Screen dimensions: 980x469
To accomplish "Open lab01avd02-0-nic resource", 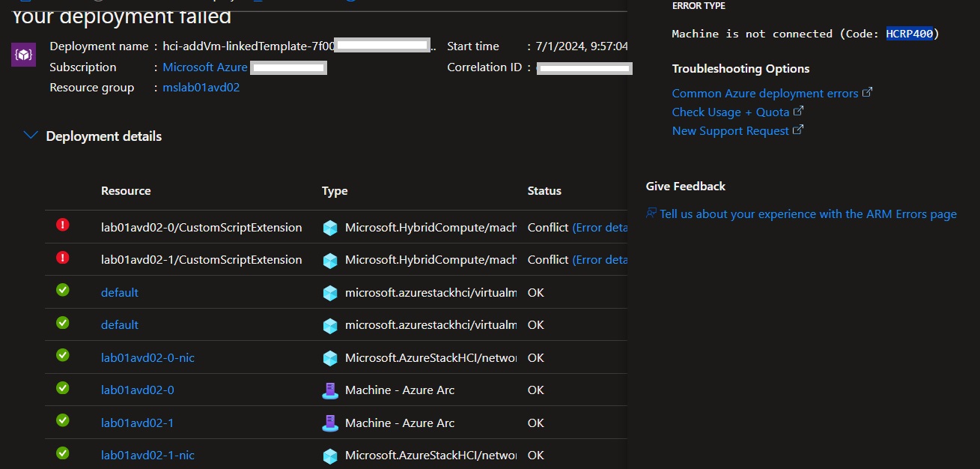I will pyautogui.click(x=147, y=357).
